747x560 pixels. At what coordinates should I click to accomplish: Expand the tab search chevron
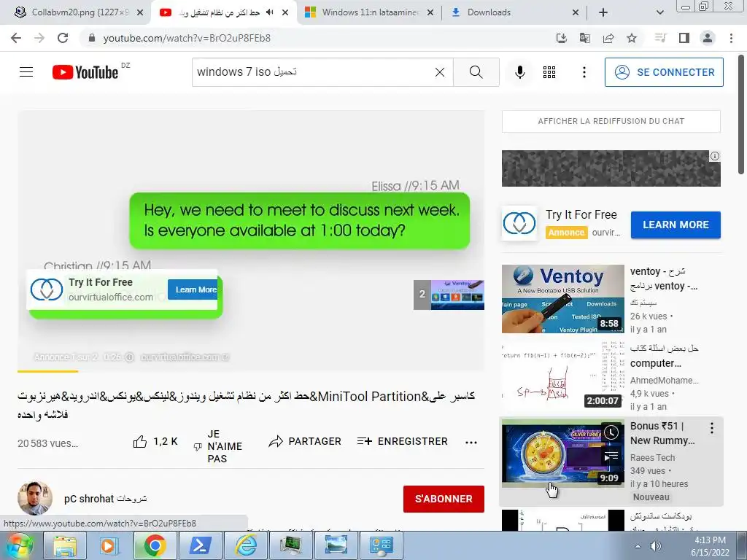tap(659, 12)
